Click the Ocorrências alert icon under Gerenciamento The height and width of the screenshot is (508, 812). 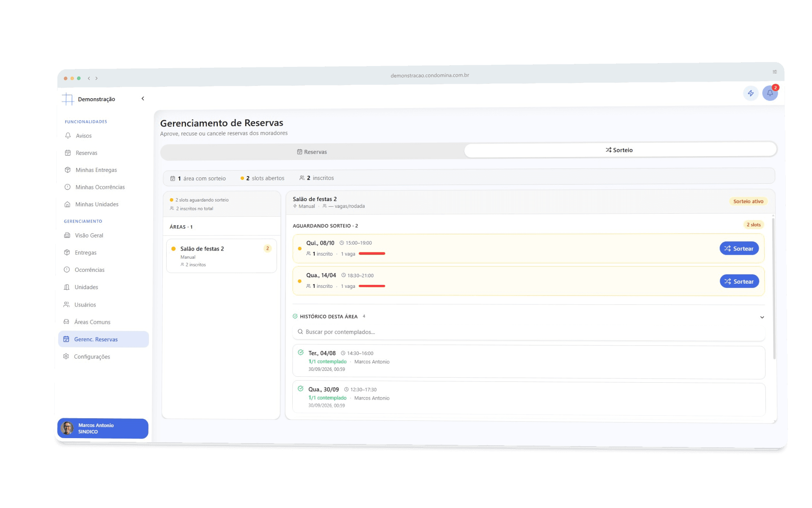67,270
